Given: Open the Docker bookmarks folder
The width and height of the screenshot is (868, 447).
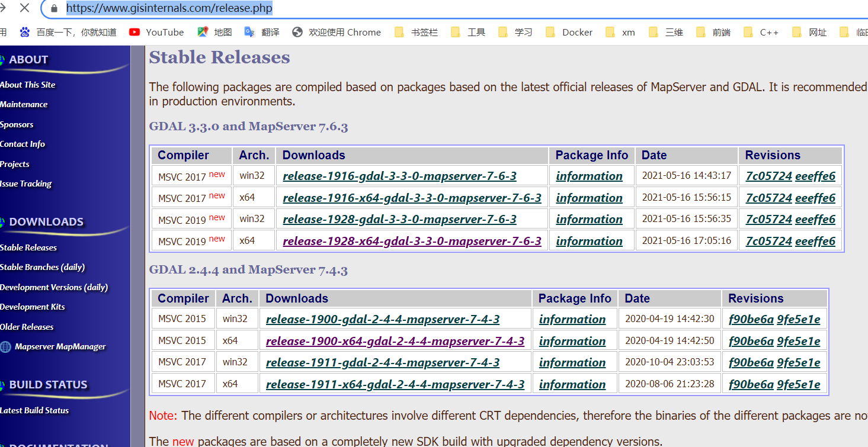Looking at the screenshot, I should coord(568,32).
